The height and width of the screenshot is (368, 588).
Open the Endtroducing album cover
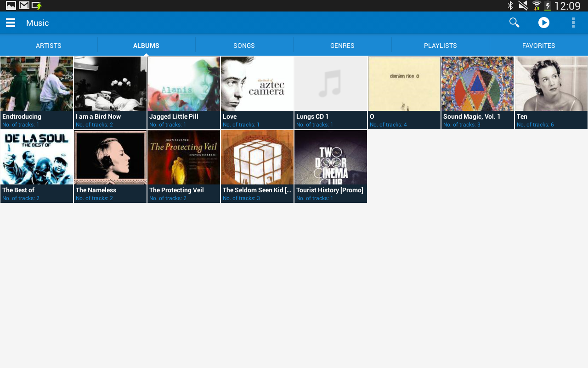click(37, 84)
